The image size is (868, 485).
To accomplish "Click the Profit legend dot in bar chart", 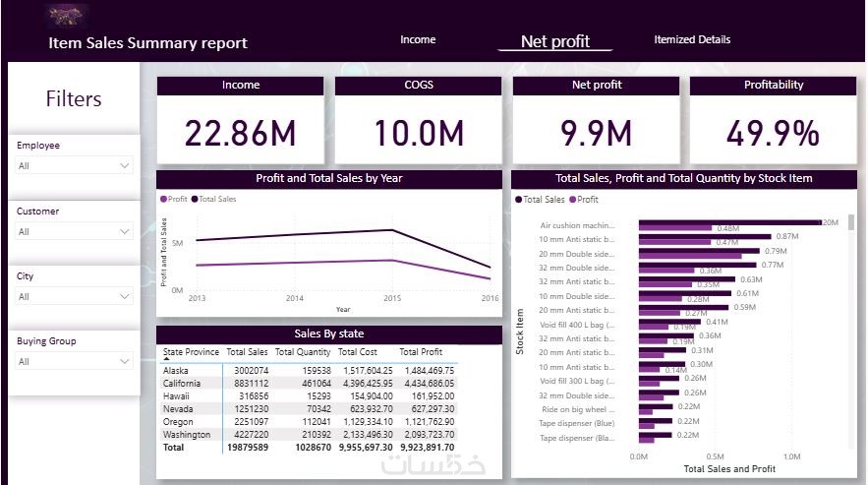I will coord(572,200).
